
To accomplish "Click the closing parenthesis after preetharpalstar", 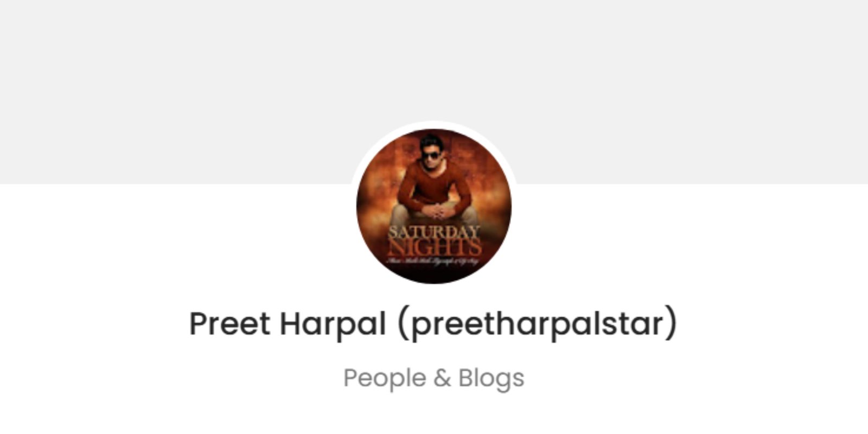I will (671, 324).
